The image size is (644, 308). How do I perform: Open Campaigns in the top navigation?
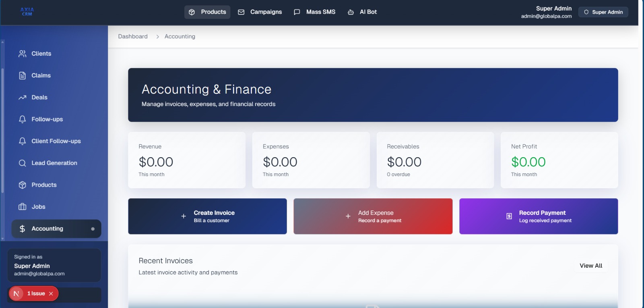(260, 12)
